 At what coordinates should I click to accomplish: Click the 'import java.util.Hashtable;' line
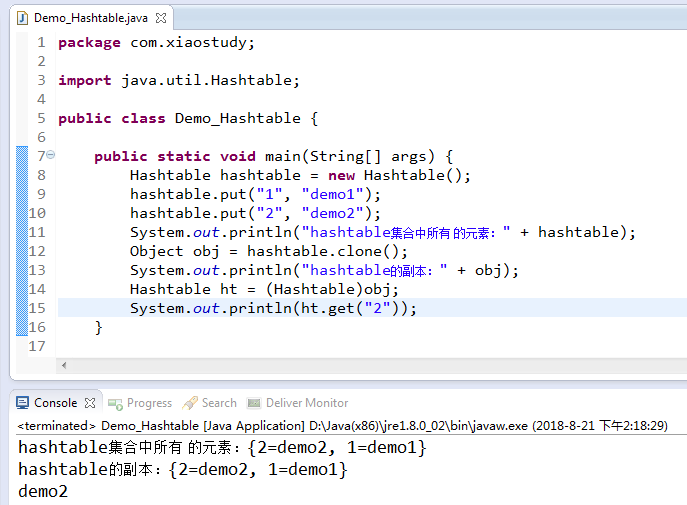point(179,81)
